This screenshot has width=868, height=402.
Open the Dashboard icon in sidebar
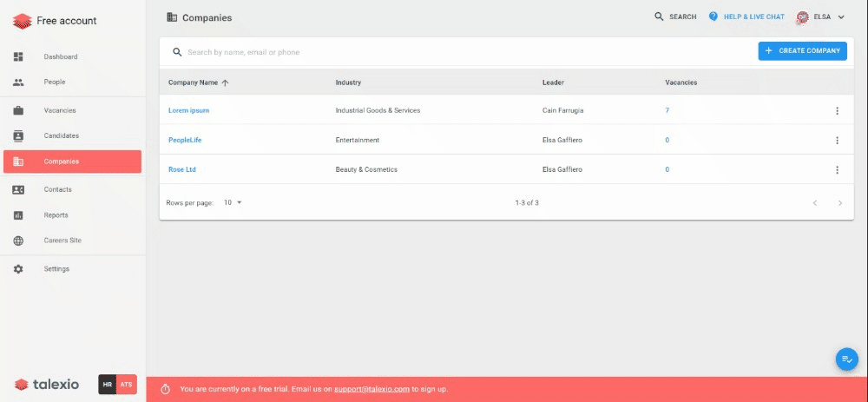[18, 56]
